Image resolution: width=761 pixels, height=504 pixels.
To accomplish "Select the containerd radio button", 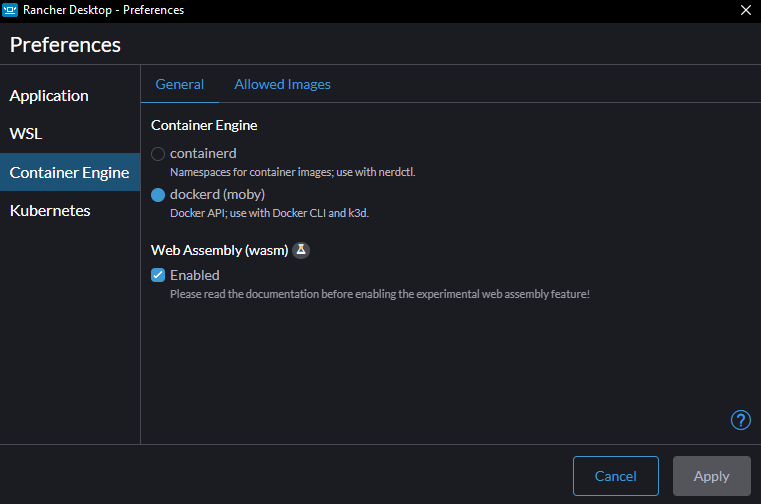I will click(x=158, y=154).
